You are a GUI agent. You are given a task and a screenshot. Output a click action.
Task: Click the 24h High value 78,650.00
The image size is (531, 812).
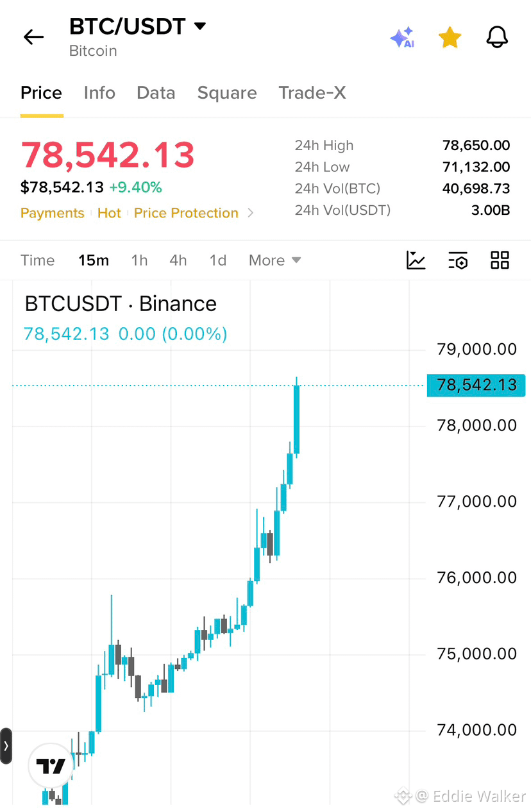pos(476,146)
